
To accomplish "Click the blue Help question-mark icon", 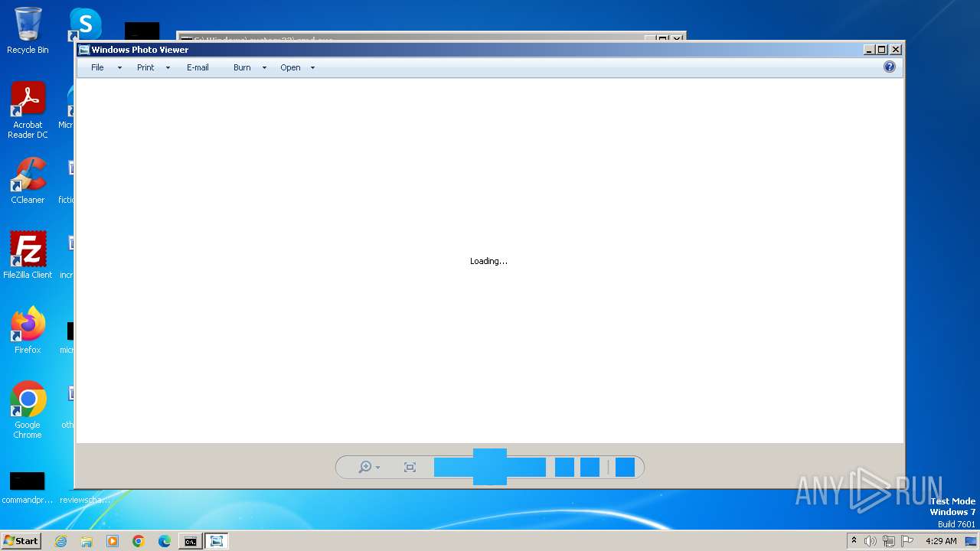I will tap(889, 67).
